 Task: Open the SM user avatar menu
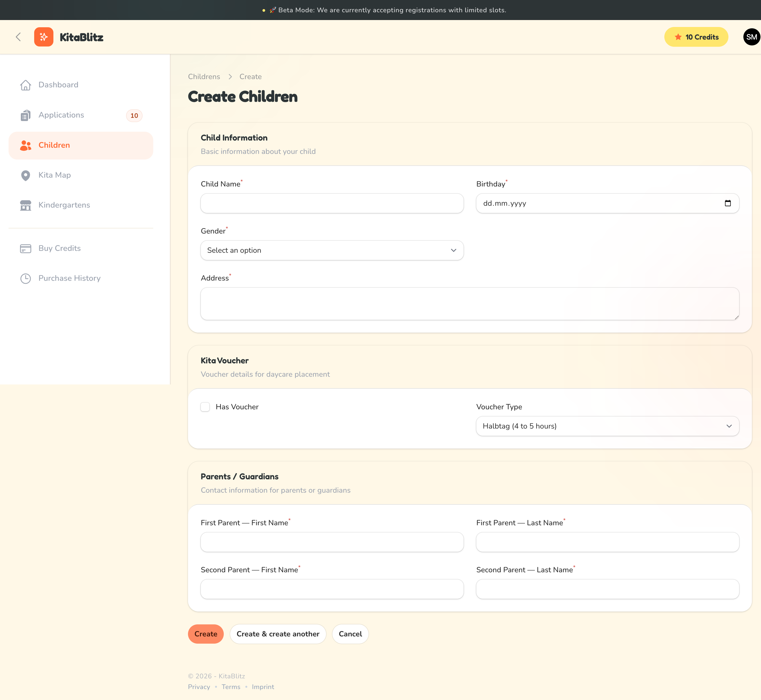tap(751, 37)
